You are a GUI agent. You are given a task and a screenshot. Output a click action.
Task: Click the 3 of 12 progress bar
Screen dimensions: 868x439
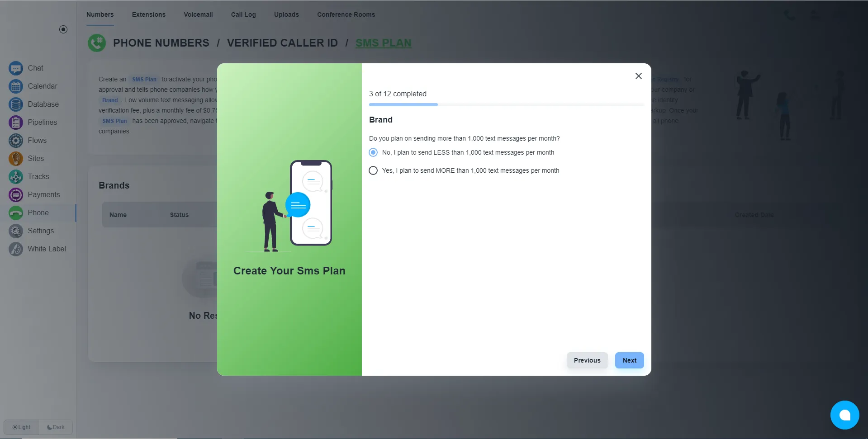[506, 104]
